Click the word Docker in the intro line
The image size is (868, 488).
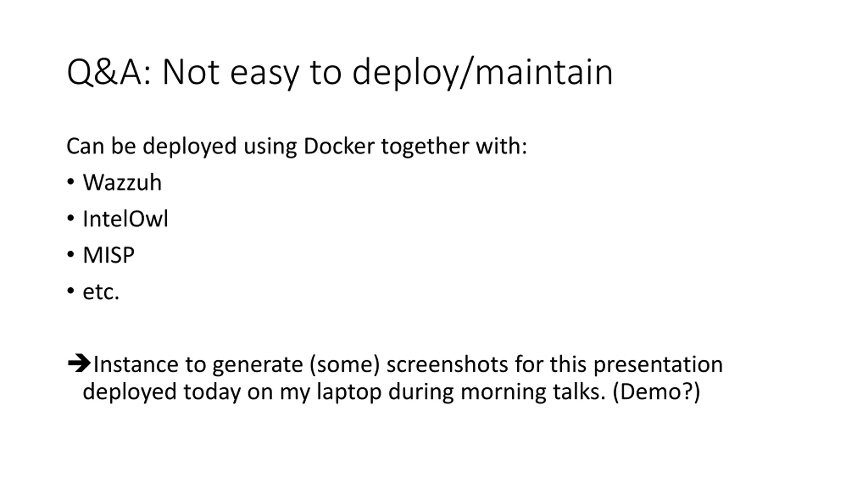[x=339, y=146]
